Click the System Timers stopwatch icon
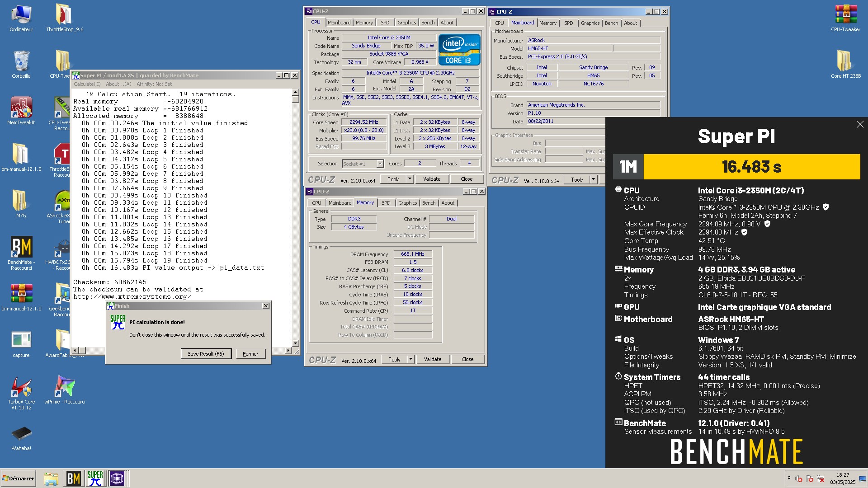 point(618,376)
